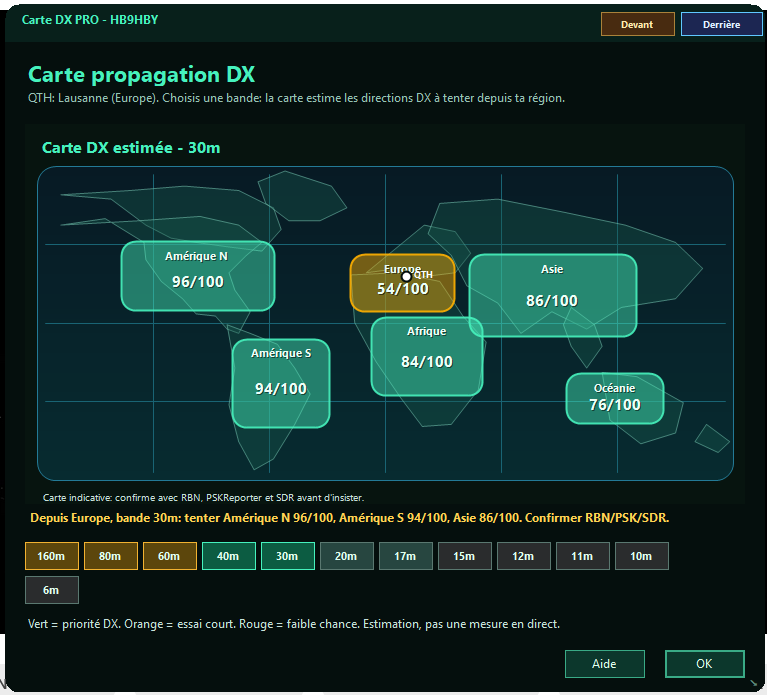Click the Europe 54/100 zone
This screenshot has width=767, height=695.
[402, 283]
